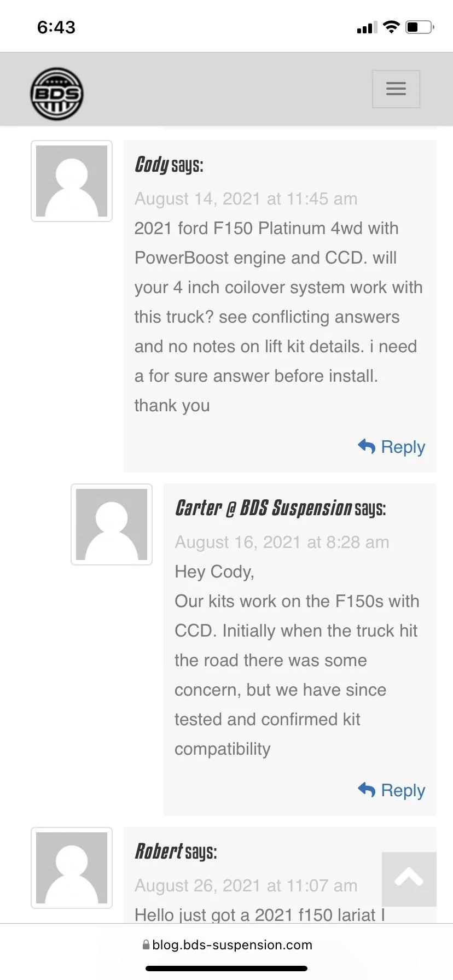The height and width of the screenshot is (980, 453).
Task: Open Reply for Cody's comment
Action: coord(403,447)
